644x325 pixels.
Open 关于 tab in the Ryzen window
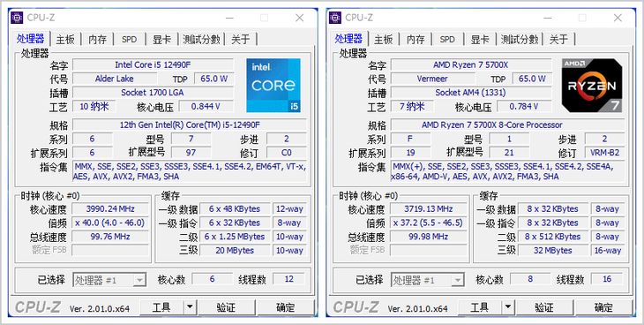pyautogui.click(x=558, y=40)
